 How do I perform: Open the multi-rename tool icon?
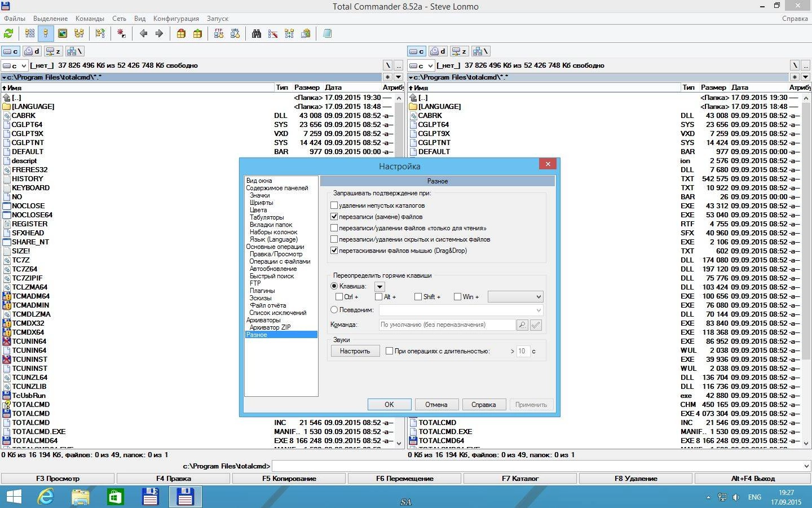(273, 34)
